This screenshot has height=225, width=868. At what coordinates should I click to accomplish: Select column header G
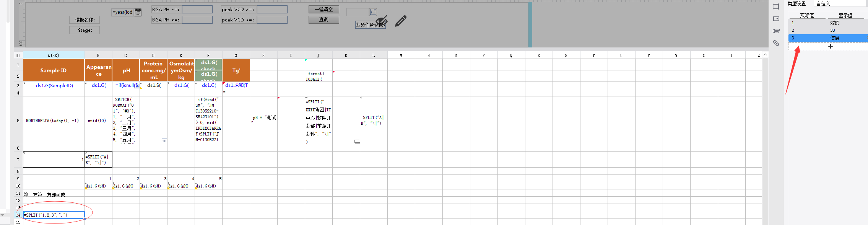[x=236, y=55]
